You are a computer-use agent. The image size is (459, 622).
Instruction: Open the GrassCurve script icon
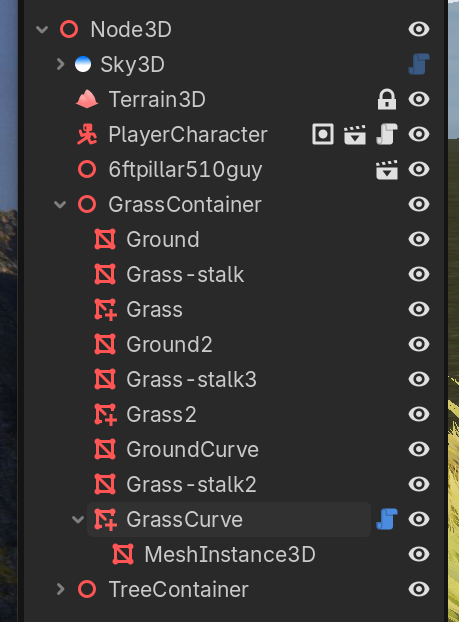pos(387,519)
